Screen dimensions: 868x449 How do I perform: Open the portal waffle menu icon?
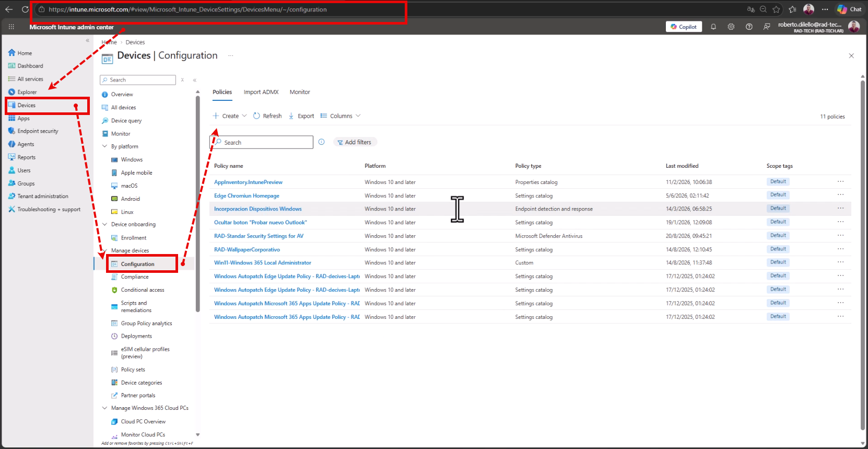(11, 27)
